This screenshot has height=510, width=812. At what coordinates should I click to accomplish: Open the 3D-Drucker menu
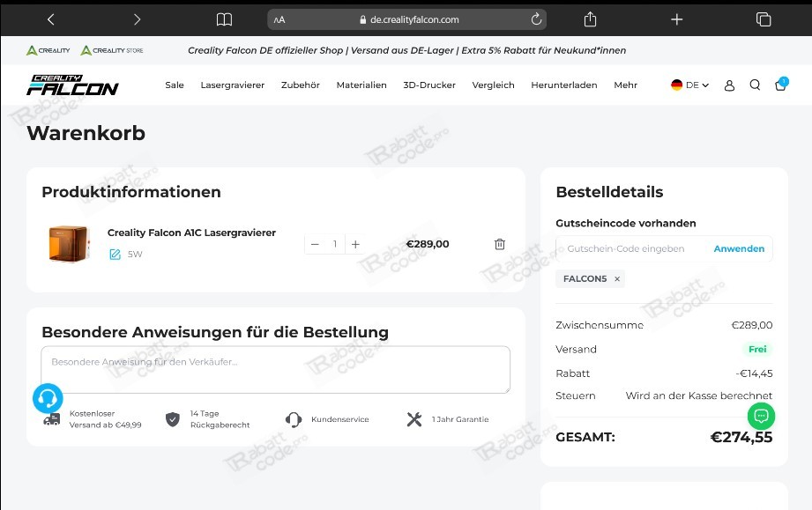429,85
